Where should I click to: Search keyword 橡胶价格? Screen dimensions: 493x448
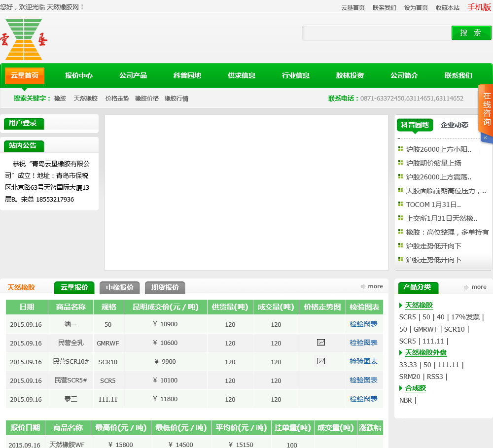[146, 99]
